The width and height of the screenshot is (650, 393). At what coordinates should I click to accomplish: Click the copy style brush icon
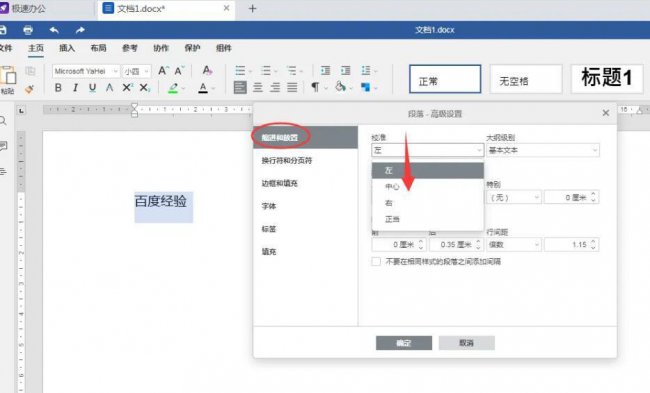pyautogui.click(x=29, y=88)
